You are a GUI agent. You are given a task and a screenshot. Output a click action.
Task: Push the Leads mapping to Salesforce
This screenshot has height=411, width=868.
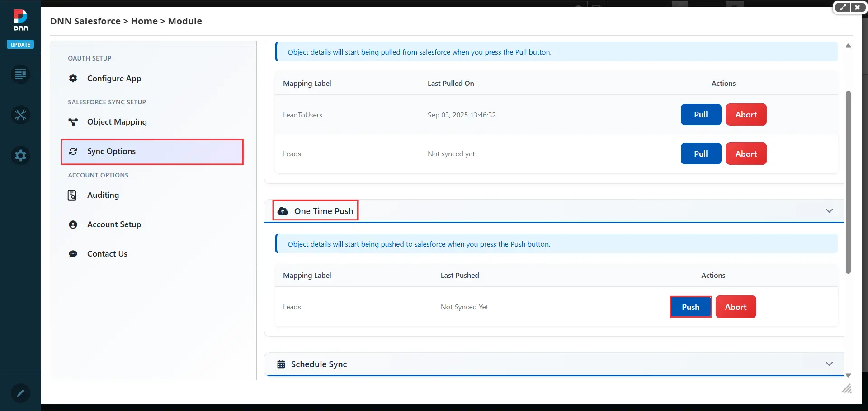point(690,307)
